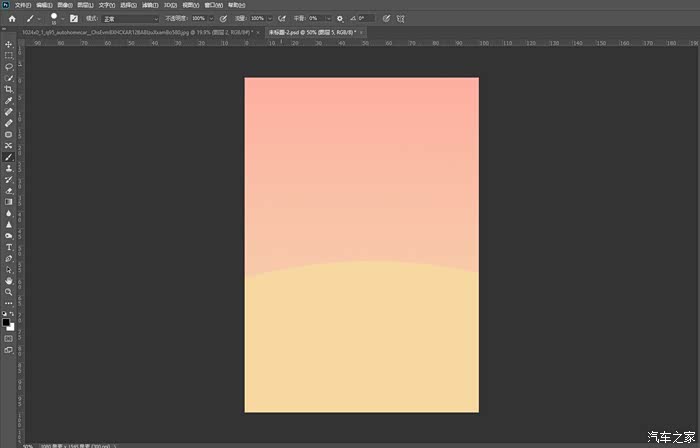Open the brush preset picker dropdown
This screenshot has height=448, width=700.
click(x=63, y=18)
